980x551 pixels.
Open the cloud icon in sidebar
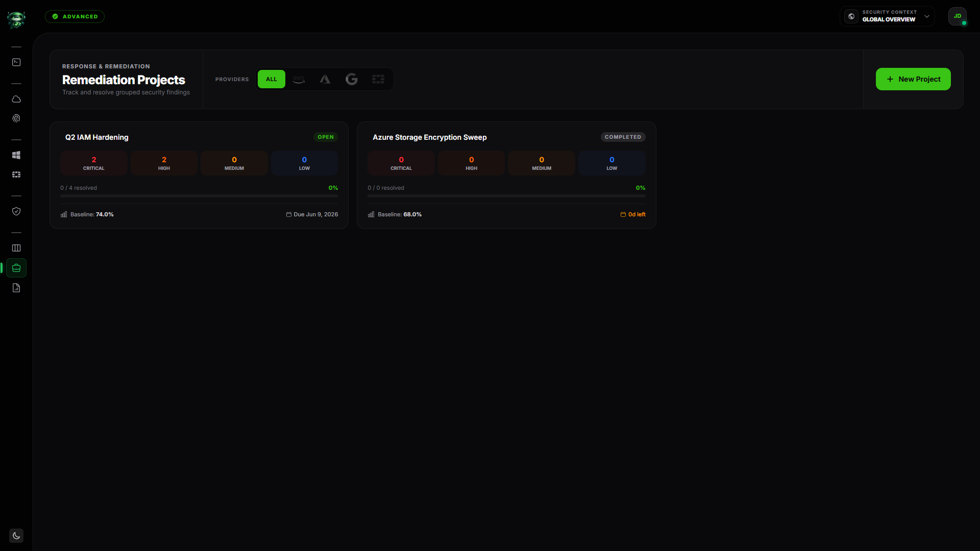coord(16,99)
